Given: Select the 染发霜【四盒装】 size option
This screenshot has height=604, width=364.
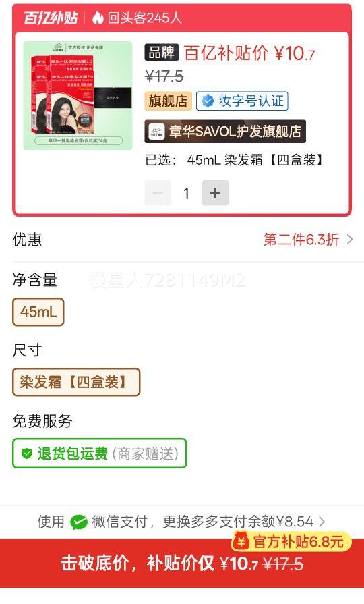Looking at the screenshot, I should click(76, 382).
